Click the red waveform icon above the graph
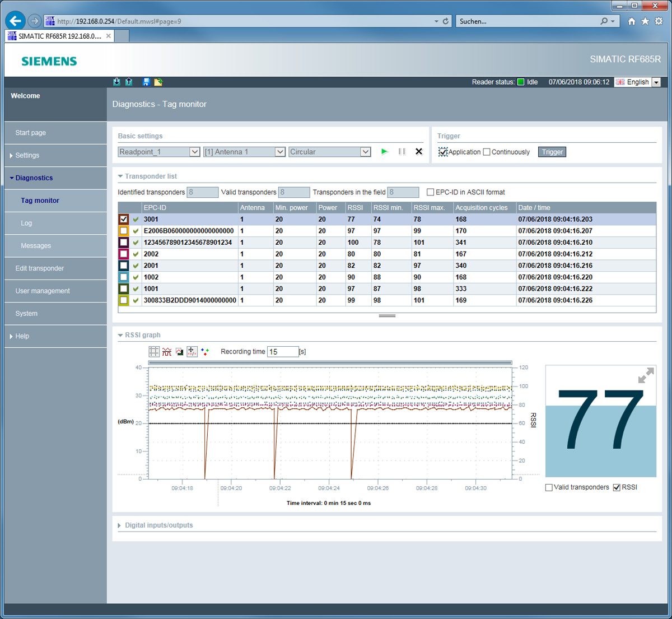The height and width of the screenshot is (619, 672). 167,352
